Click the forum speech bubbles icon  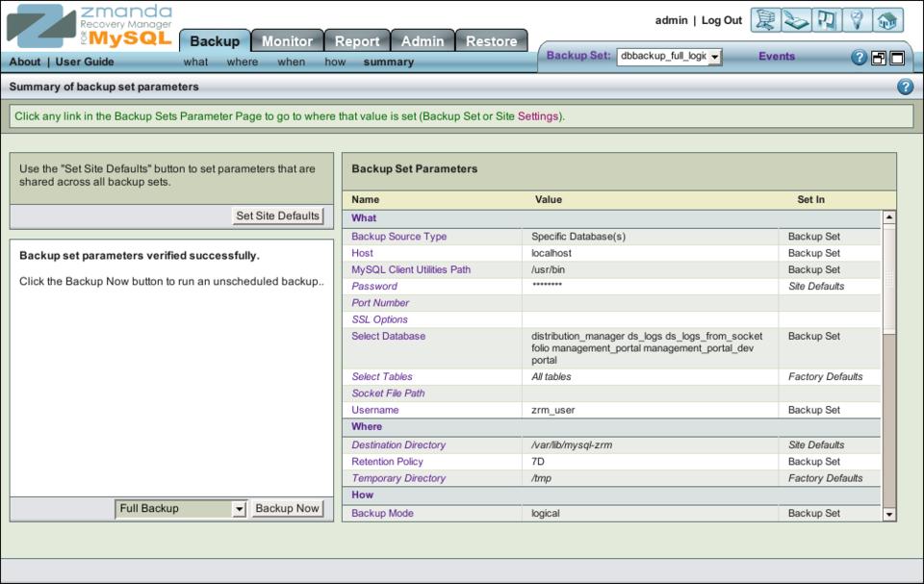(x=826, y=20)
